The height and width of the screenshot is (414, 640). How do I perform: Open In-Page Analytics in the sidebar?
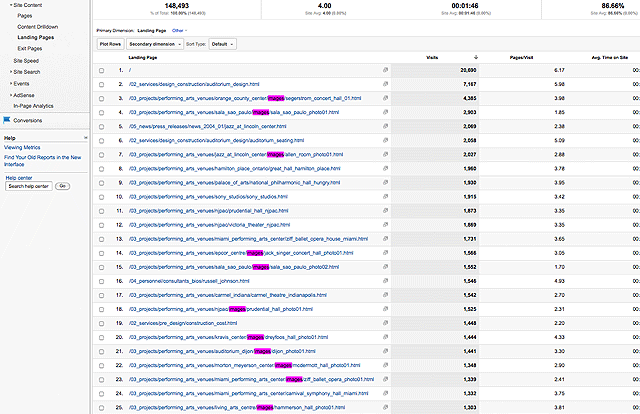click(x=35, y=105)
